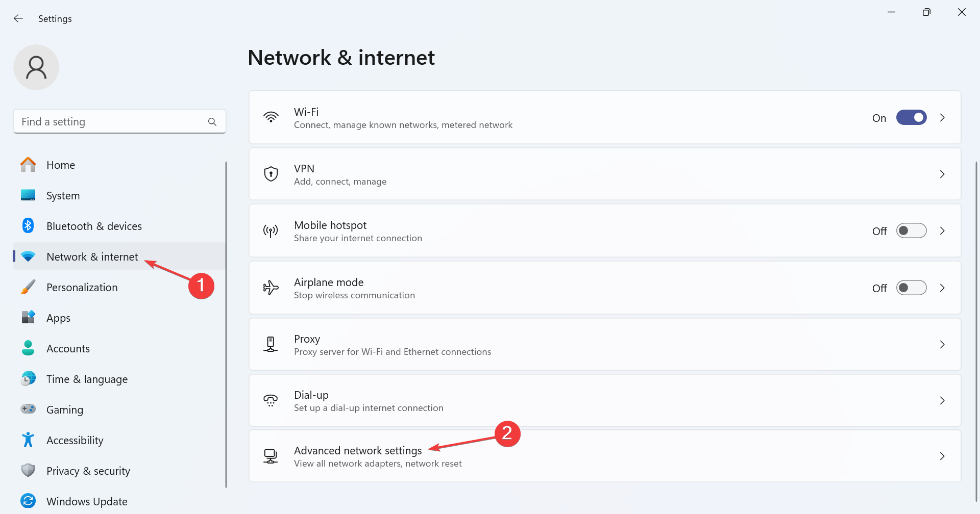The height and width of the screenshot is (514, 980).
Task: Open Advanced network settings
Action: pyautogui.click(x=605, y=456)
